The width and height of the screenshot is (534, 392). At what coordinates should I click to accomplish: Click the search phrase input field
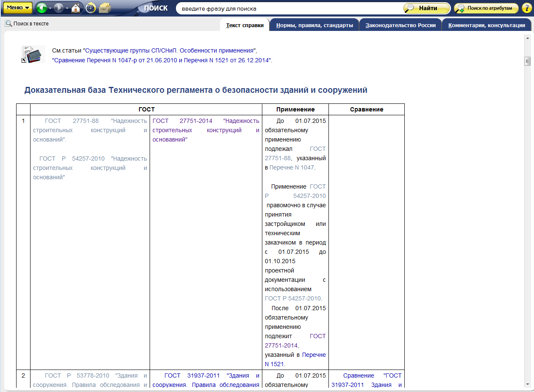click(288, 8)
